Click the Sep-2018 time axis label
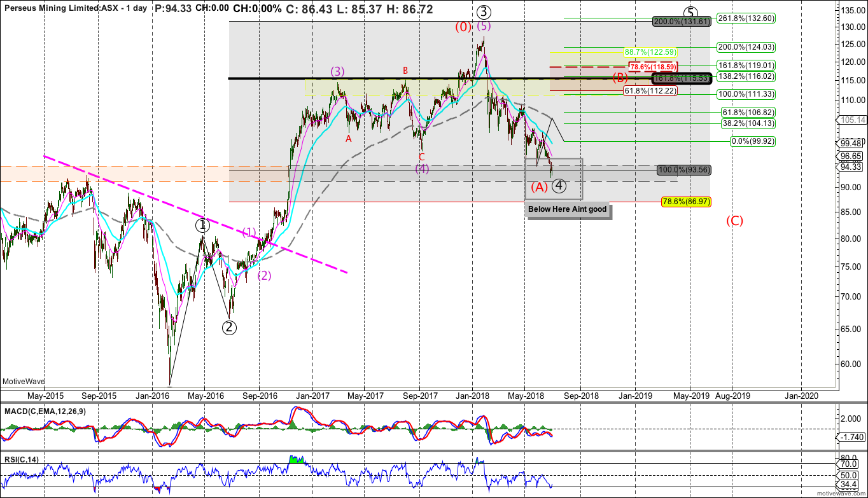The width and height of the screenshot is (868, 498). 580,396
